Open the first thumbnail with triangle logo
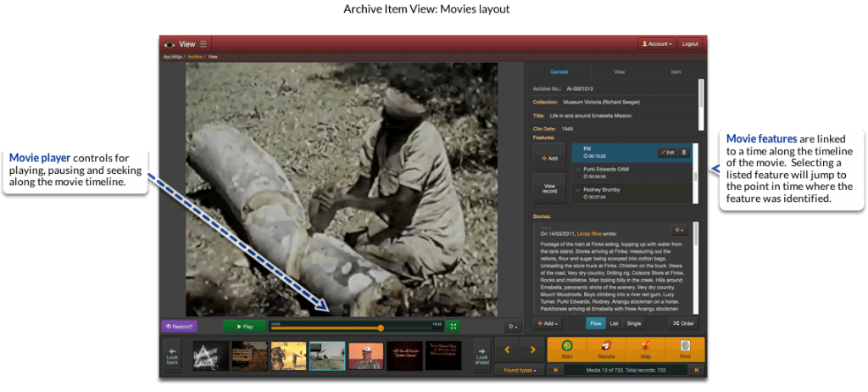Screen dimensions: 868x392 pyautogui.click(x=211, y=356)
